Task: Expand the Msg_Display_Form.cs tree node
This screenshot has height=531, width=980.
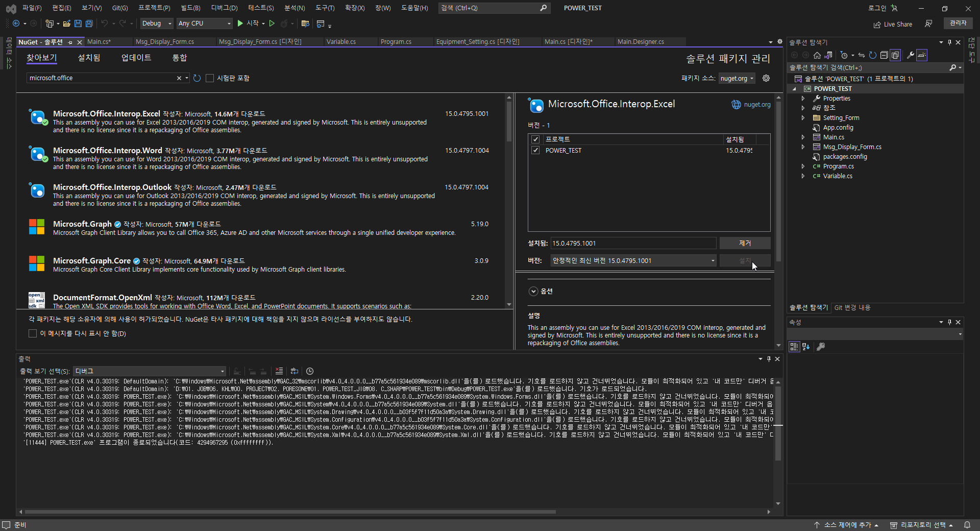Action: (x=803, y=147)
